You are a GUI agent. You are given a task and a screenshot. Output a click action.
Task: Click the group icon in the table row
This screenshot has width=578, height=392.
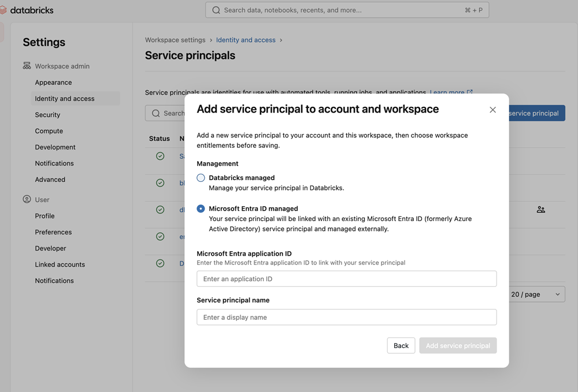[541, 210]
